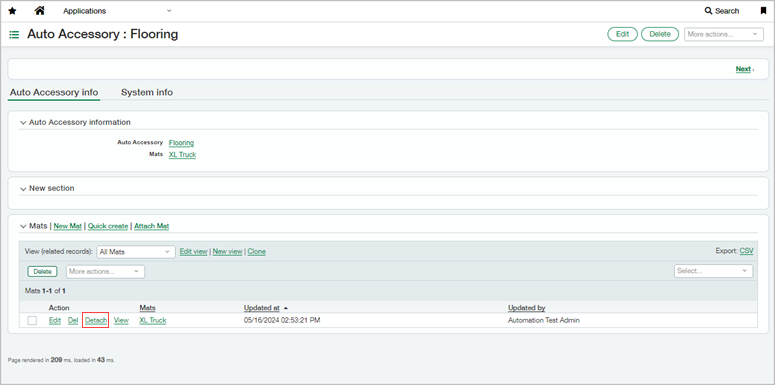Open the XL Truck link in table row
This screenshot has width=775, height=385.
153,320
